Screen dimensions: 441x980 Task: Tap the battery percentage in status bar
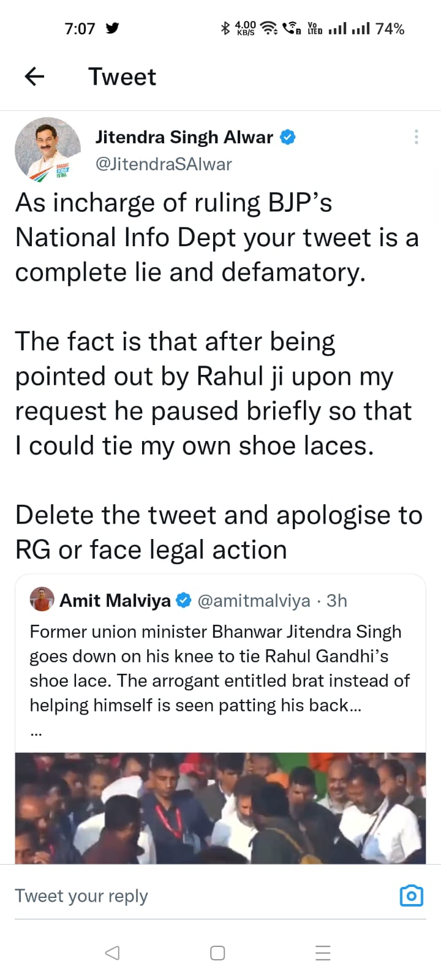[390, 29]
